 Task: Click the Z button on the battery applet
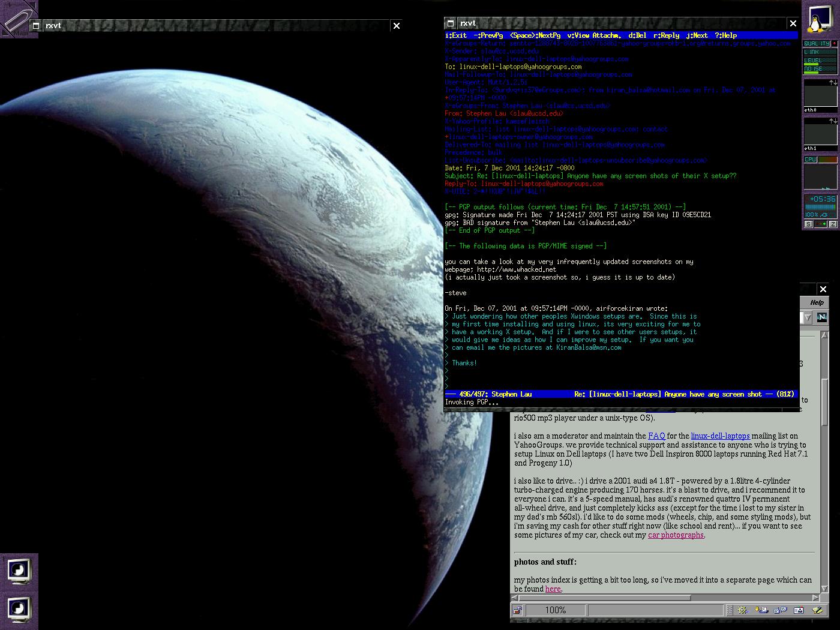833,224
